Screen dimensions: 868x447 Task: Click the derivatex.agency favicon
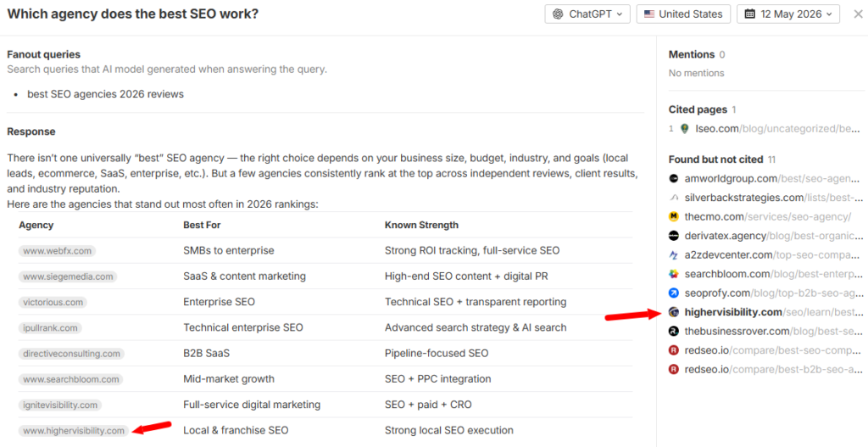674,236
